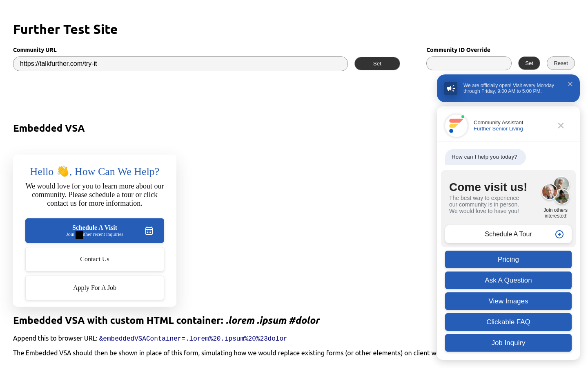Close the Community Assistant chat panel
The image size is (588, 368).
point(561,126)
